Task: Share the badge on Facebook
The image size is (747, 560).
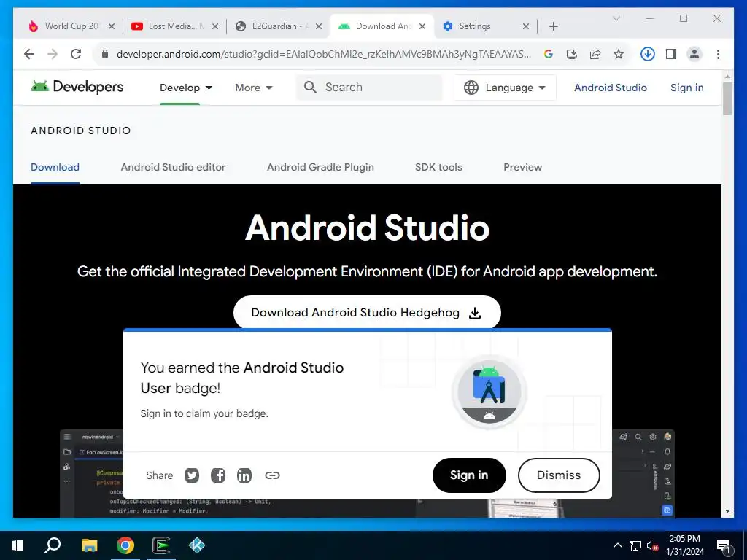Action: (217, 475)
